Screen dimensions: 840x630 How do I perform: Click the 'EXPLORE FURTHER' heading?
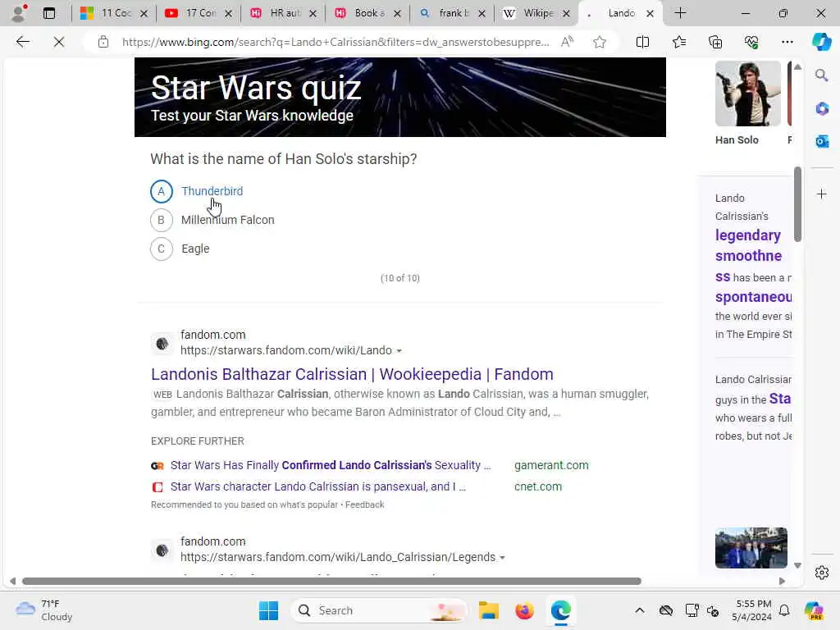[197, 441]
